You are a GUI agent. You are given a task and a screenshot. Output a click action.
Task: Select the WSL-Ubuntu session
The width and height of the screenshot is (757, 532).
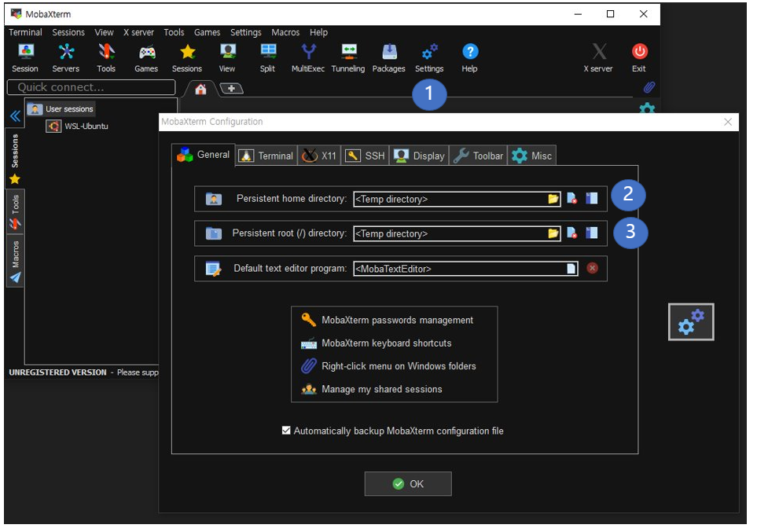coord(77,127)
